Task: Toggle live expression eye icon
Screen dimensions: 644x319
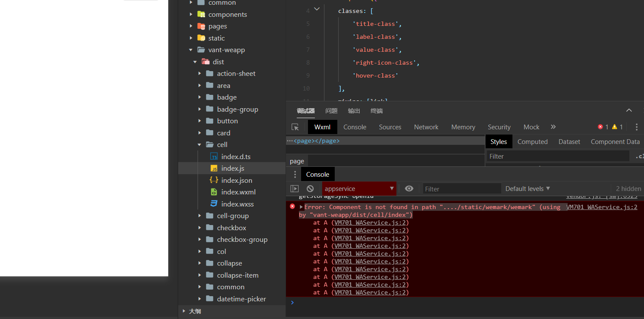Action: [409, 189]
